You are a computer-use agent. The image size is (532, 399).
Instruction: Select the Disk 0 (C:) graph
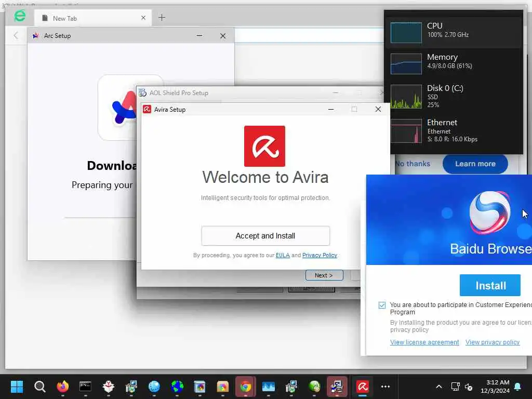click(406, 97)
